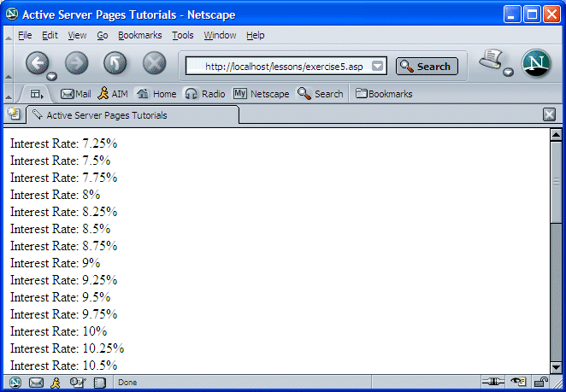Toggle the online/offline plug icon
This screenshot has height=392, width=566.
click(493, 382)
